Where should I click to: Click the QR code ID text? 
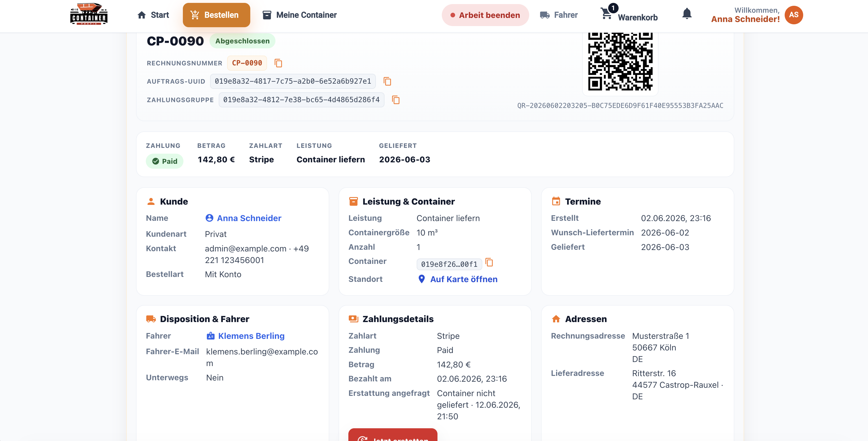pyautogui.click(x=620, y=105)
